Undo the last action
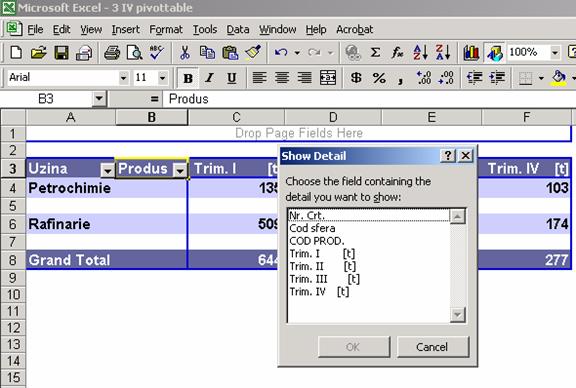576x388 pixels. pos(281,53)
